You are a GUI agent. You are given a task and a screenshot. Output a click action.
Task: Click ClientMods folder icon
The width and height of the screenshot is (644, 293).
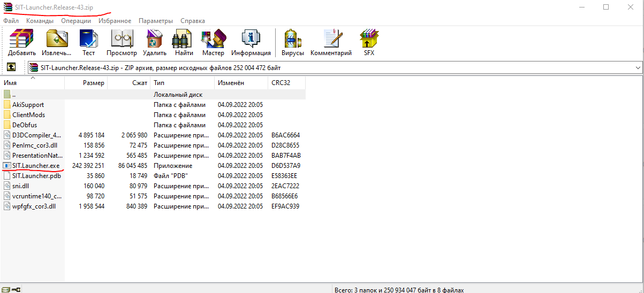7,115
